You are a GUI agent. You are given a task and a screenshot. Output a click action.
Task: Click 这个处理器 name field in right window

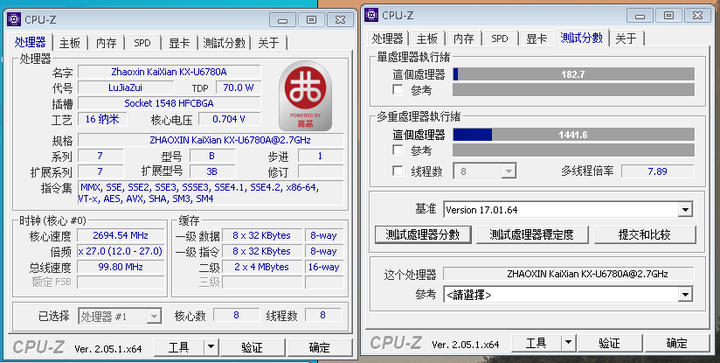pyautogui.click(x=568, y=274)
